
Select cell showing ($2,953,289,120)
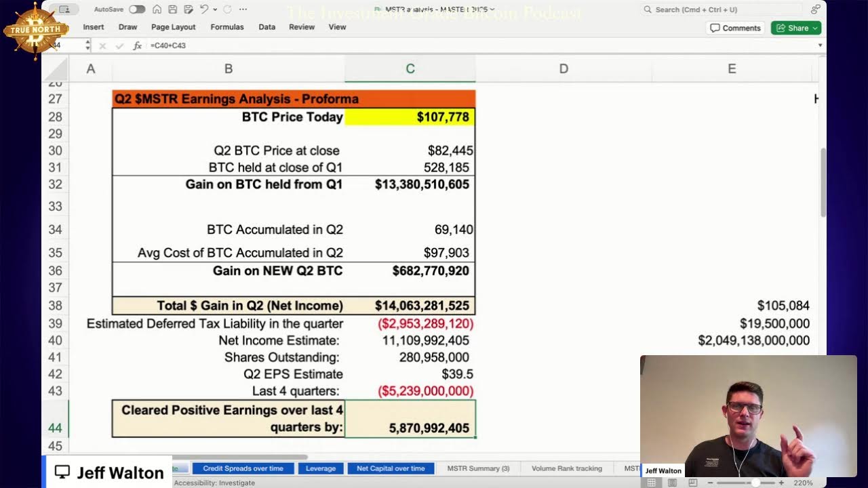[x=410, y=323]
